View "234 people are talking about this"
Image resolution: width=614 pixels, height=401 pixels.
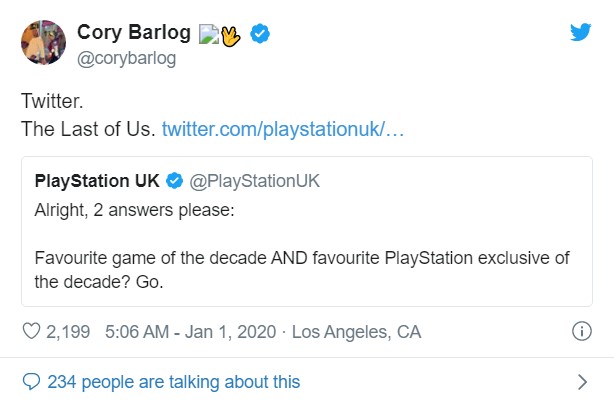(x=174, y=381)
